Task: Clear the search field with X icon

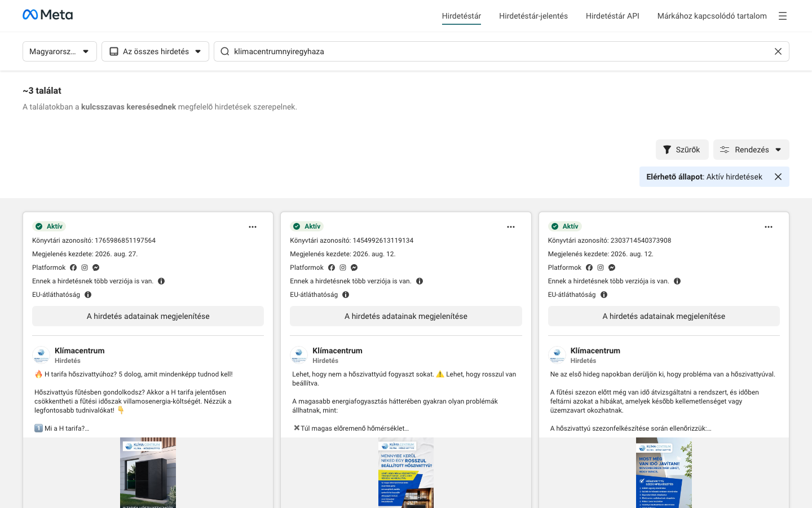Action: point(778,51)
